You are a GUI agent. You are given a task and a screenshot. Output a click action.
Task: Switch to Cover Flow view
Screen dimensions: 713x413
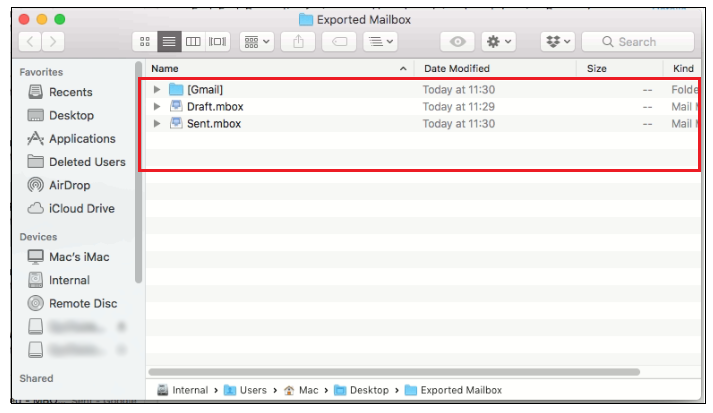(x=217, y=42)
